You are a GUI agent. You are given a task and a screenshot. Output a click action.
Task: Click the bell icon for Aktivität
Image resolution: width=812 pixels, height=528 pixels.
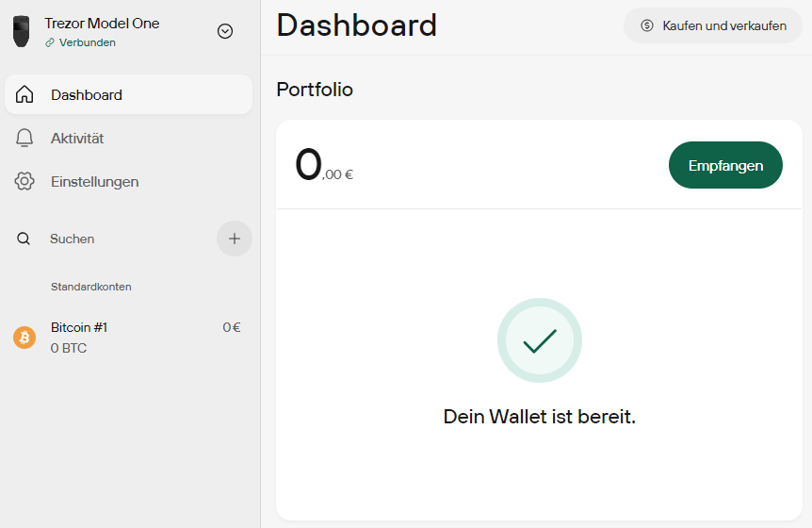pos(24,139)
